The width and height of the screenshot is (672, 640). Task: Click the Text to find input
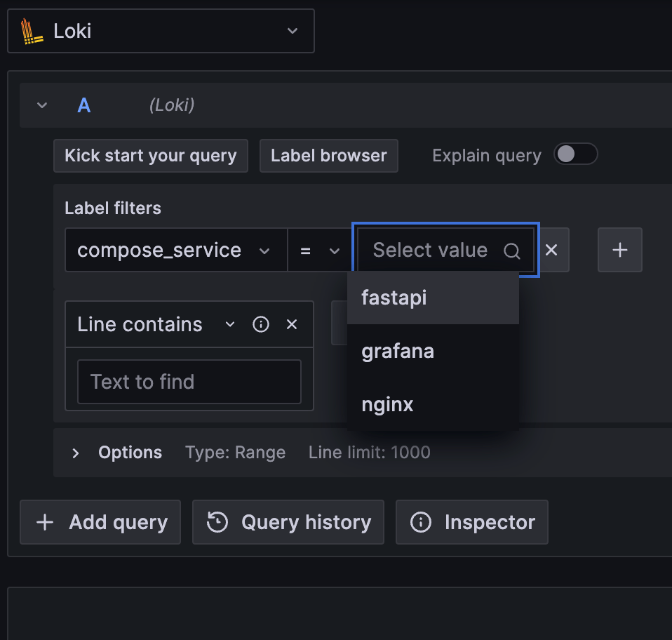(x=189, y=382)
